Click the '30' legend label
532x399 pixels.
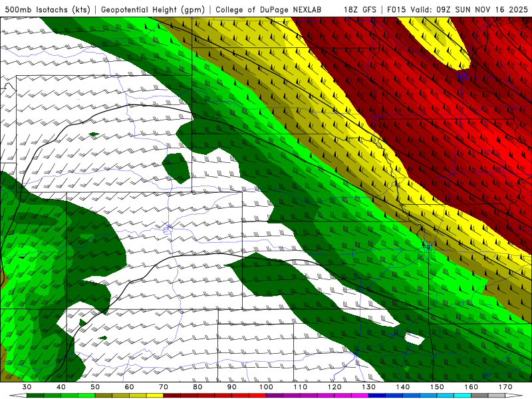(27, 387)
